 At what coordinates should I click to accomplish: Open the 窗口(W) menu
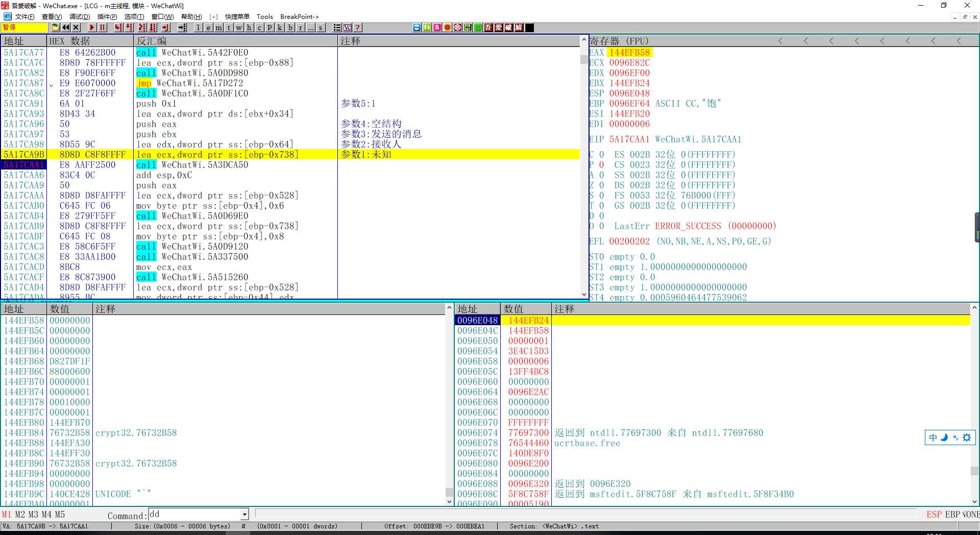click(x=162, y=17)
